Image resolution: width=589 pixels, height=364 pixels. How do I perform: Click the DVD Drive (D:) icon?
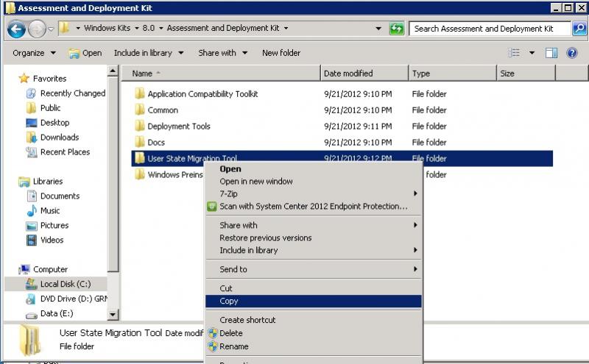pos(31,299)
